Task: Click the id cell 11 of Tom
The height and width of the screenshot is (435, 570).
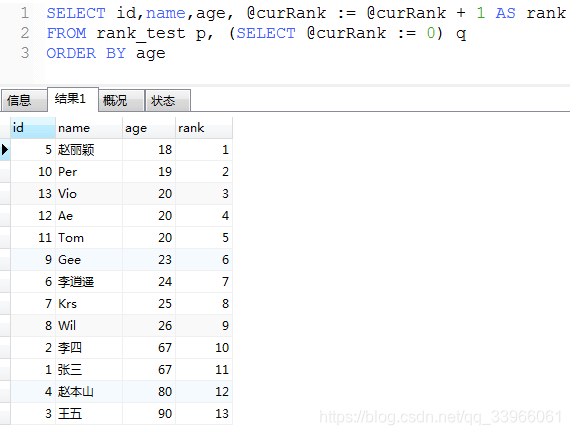Action: (x=33, y=238)
